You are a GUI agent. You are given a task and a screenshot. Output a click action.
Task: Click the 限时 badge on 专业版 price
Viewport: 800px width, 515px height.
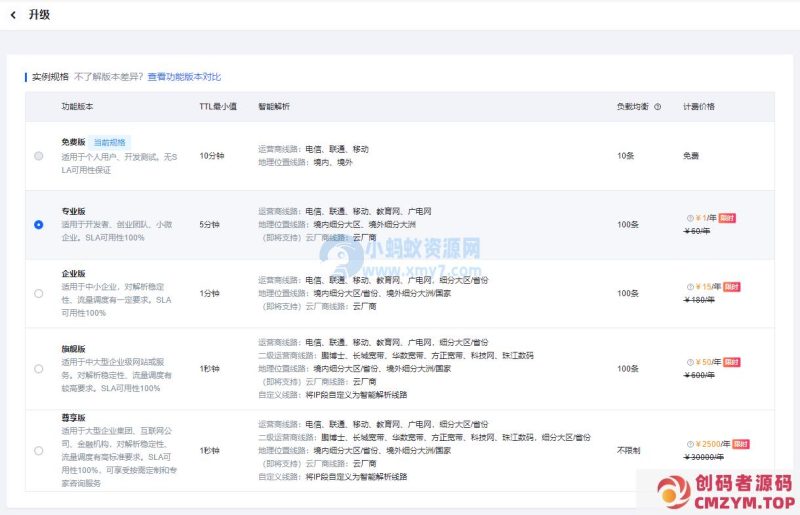coord(727,217)
